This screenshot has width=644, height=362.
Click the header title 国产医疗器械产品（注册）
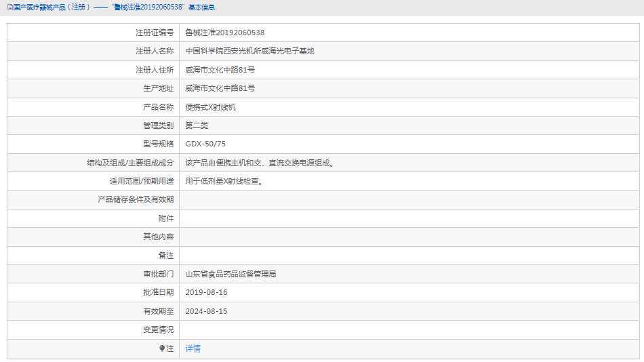[52, 7]
